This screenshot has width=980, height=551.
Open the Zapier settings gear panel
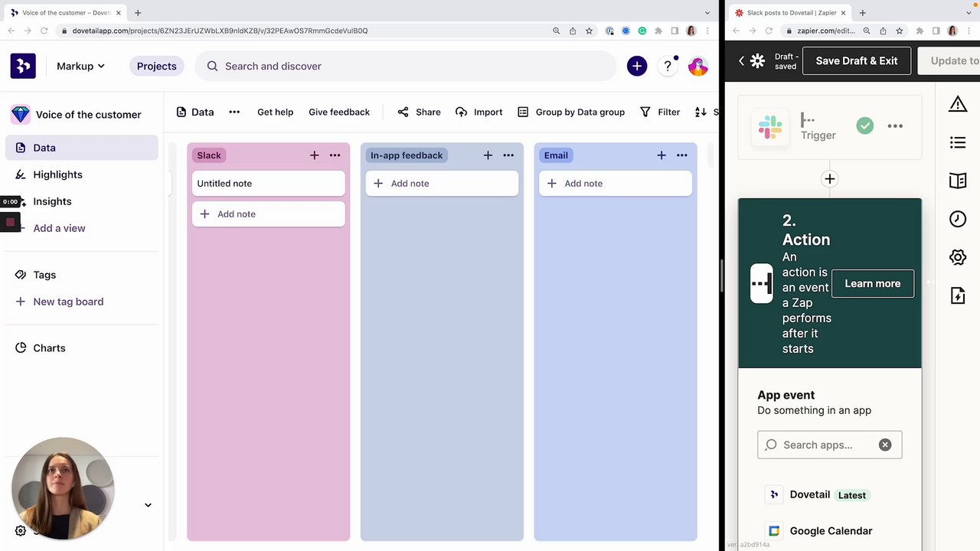(x=958, y=257)
